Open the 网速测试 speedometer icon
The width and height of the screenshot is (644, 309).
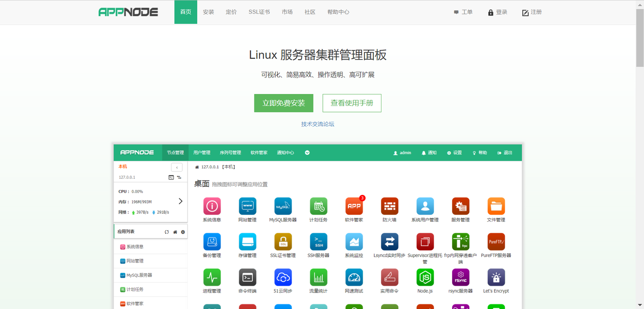[354, 278]
